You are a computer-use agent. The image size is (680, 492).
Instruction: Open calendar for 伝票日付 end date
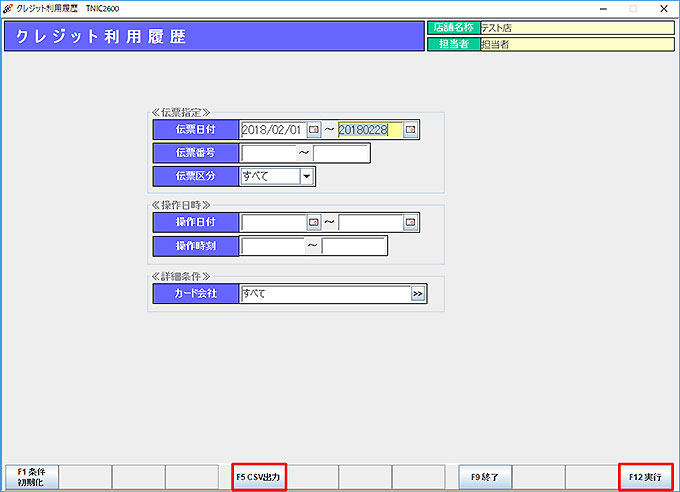coord(410,129)
